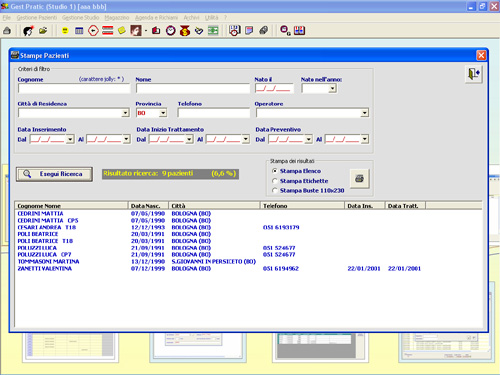The width and height of the screenshot is (500, 375).
Task: Sort by Telefono column header
Action: pyautogui.click(x=302, y=206)
